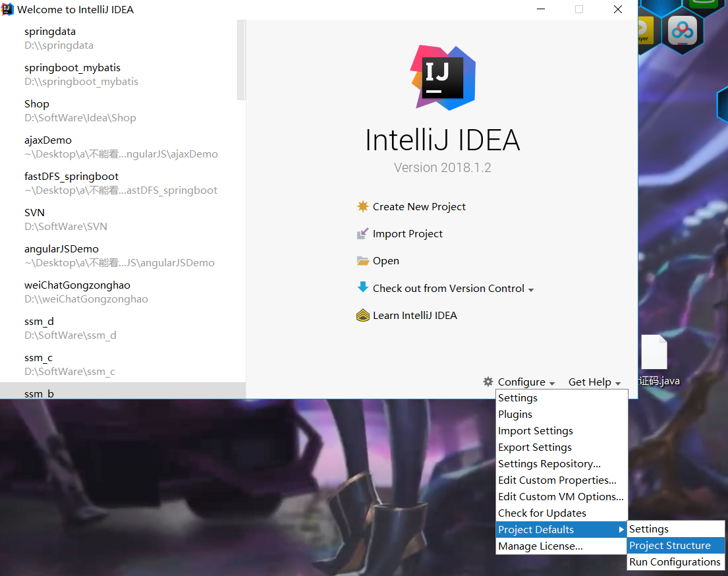Click the Check out from Version Control icon
The image size is (728, 576).
[362, 287]
